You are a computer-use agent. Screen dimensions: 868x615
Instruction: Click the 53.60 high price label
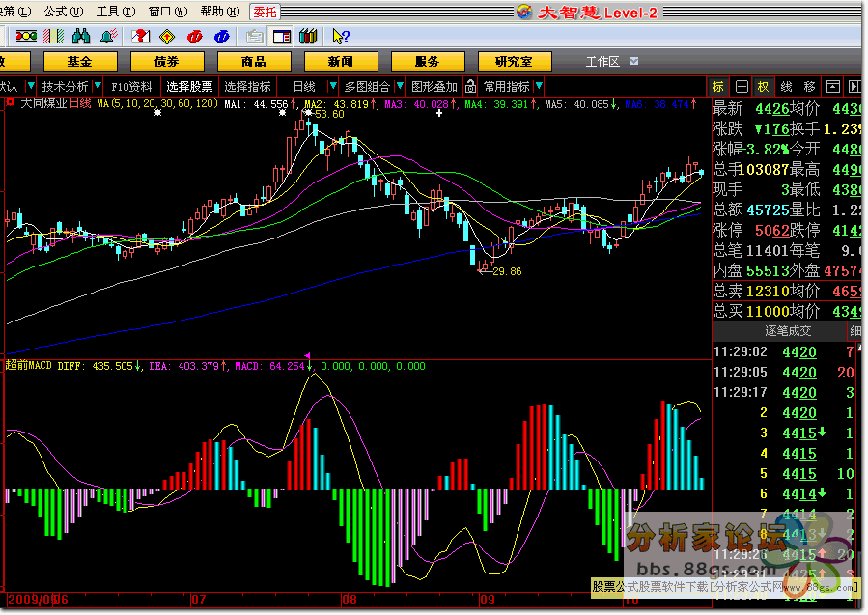coord(329,114)
